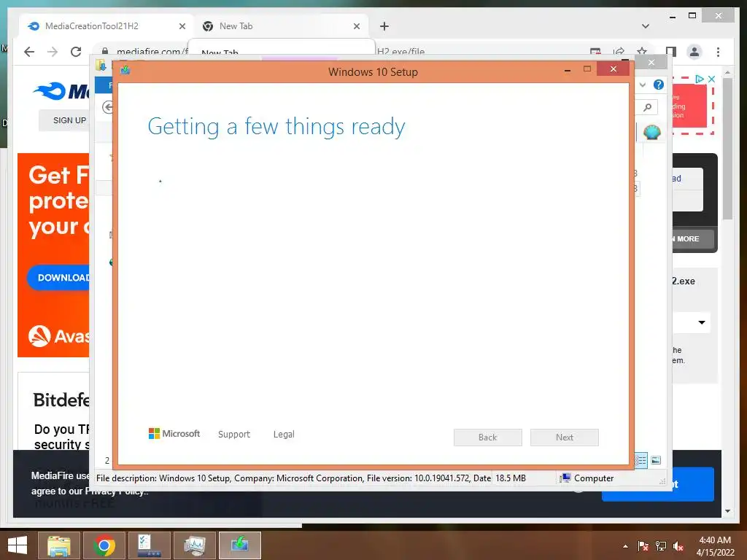The height and width of the screenshot is (560, 747).
Task: Open Google Chrome from the taskbar
Action: tap(104, 545)
